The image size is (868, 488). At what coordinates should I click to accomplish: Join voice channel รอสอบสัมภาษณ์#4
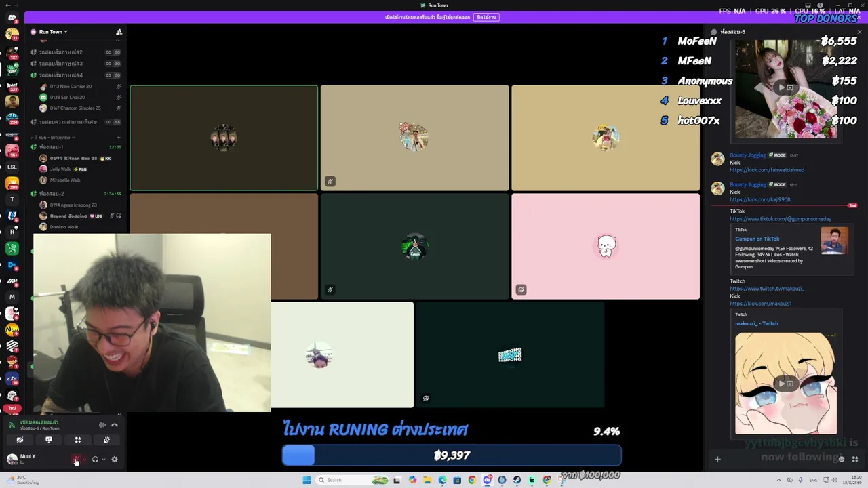76,75
